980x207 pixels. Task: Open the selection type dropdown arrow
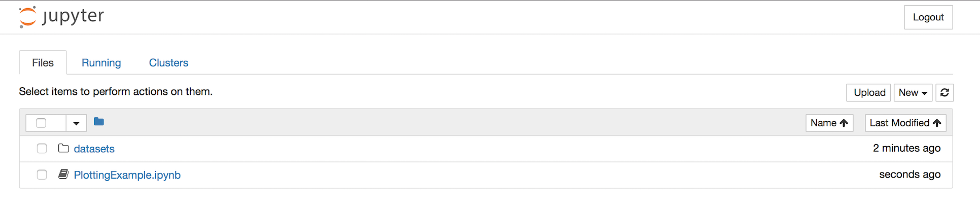[76, 123]
